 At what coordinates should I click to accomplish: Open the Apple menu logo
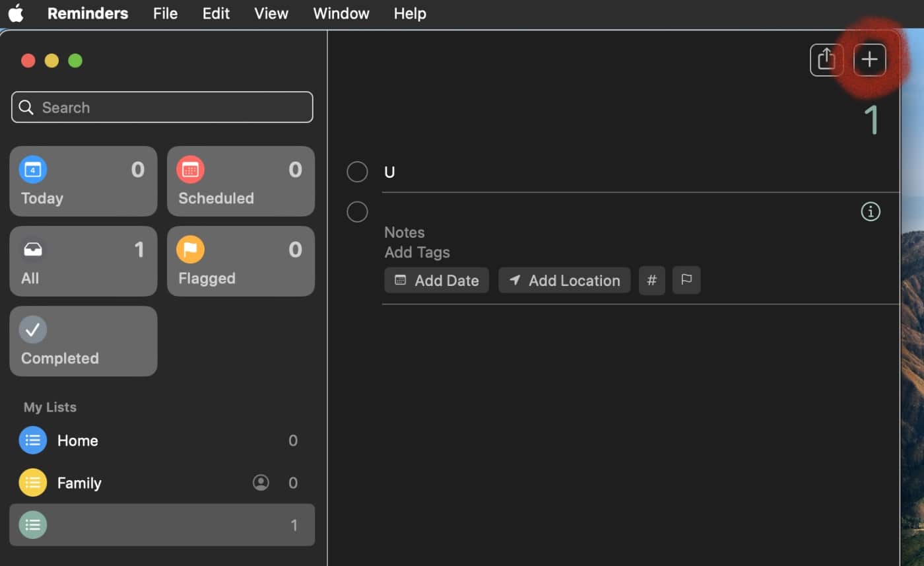coord(16,13)
